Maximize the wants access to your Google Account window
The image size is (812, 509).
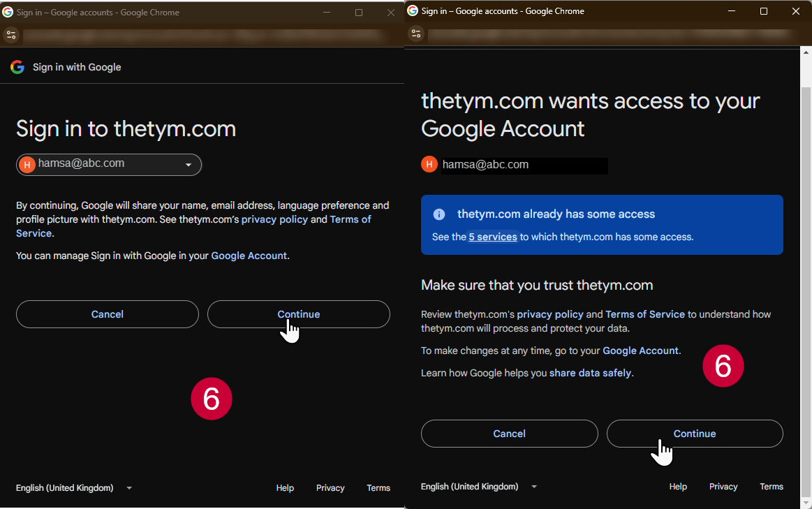click(764, 11)
